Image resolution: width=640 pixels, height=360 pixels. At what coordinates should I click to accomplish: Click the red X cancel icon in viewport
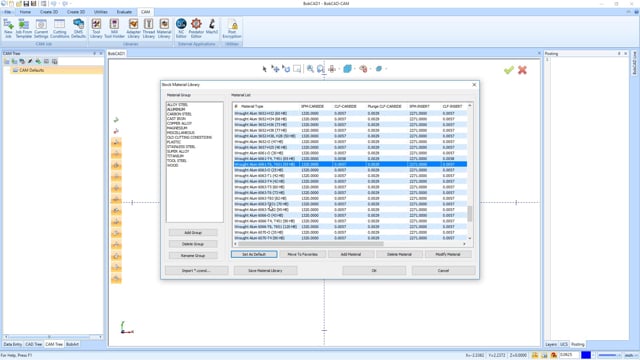tap(522, 70)
